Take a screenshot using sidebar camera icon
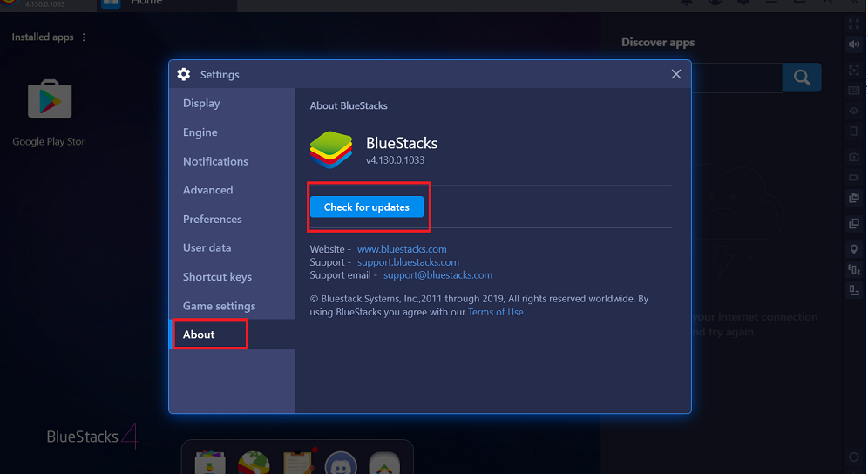868x474 pixels. pyautogui.click(x=853, y=157)
